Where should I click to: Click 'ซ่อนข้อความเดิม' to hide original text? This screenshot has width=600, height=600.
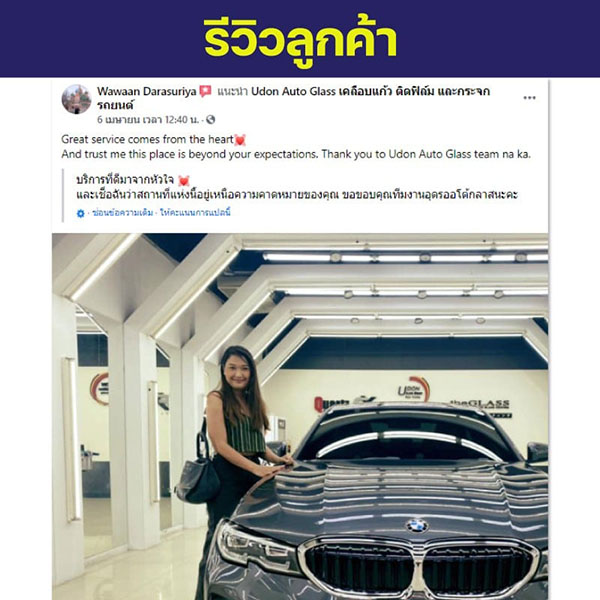coord(123,213)
